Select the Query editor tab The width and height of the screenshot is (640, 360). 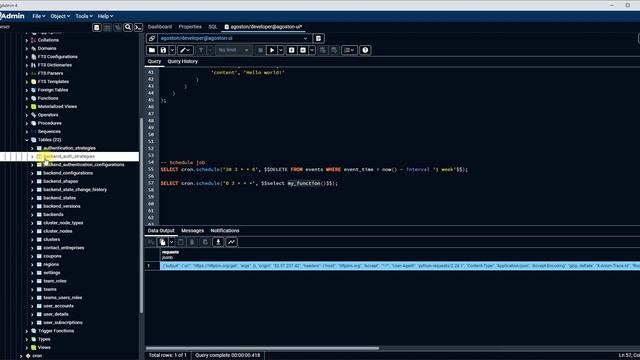(x=154, y=61)
